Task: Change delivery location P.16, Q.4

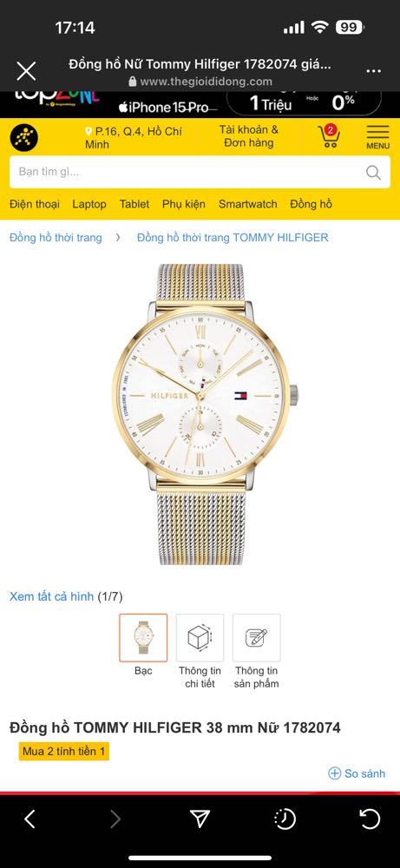Action: 134,138
